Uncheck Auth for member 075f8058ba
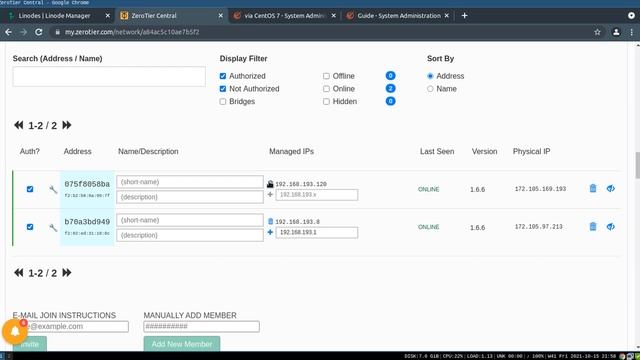 [x=30, y=189]
